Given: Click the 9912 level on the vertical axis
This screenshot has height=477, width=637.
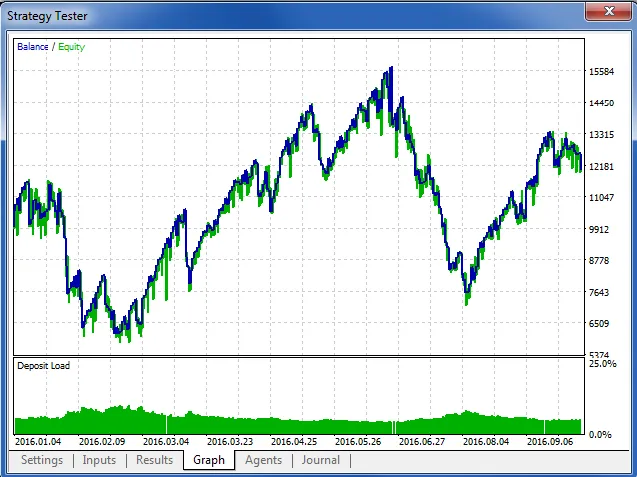Looking at the screenshot, I should [601, 229].
